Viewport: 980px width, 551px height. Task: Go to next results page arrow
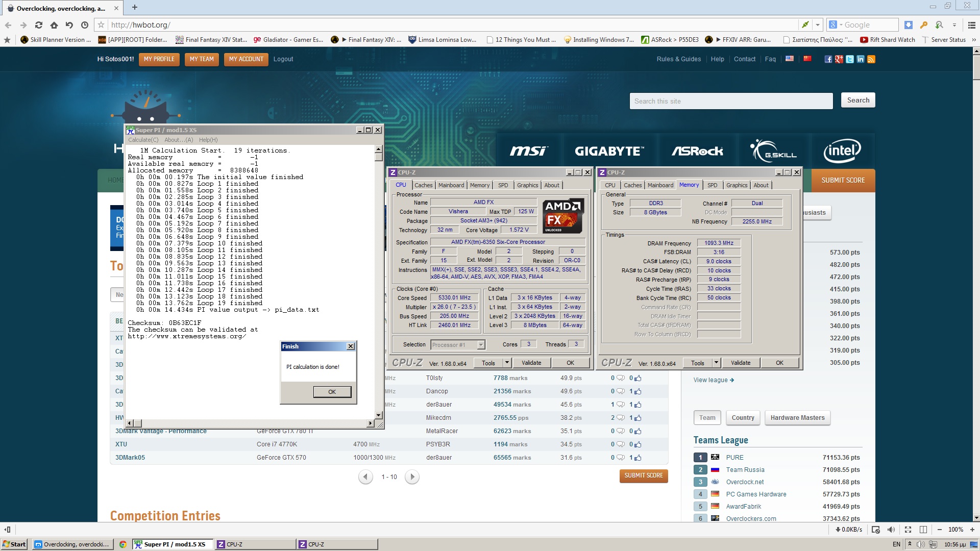click(412, 477)
